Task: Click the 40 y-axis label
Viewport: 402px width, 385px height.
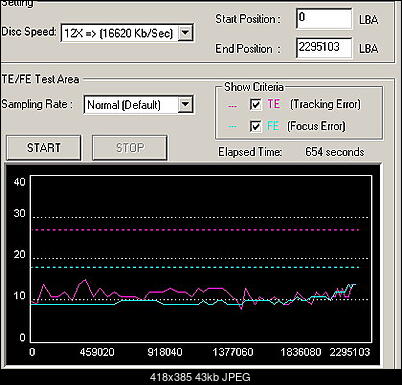Action: (19, 182)
